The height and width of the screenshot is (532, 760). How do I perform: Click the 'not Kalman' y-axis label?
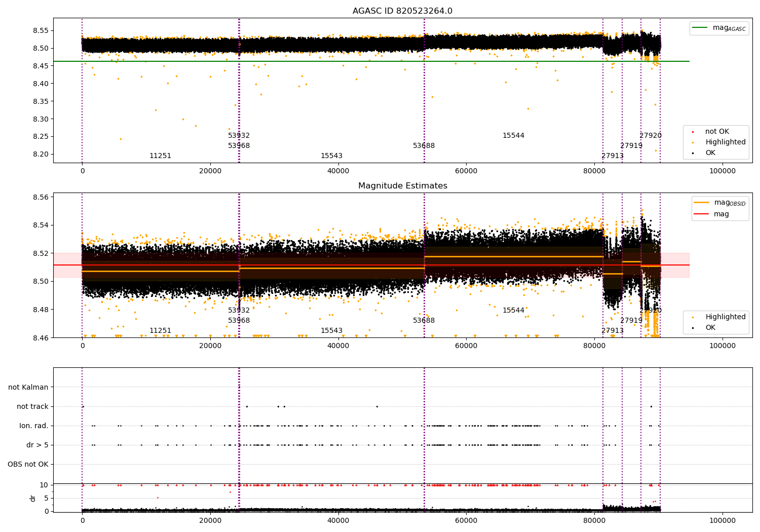[28, 388]
